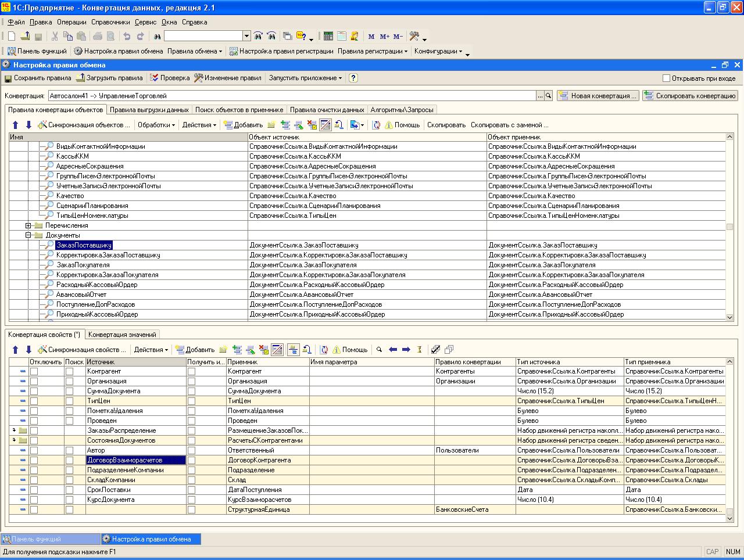Click the magnifier button beside Конвертация field
Image resolution: width=744 pixels, height=560 pixels.
548,96
